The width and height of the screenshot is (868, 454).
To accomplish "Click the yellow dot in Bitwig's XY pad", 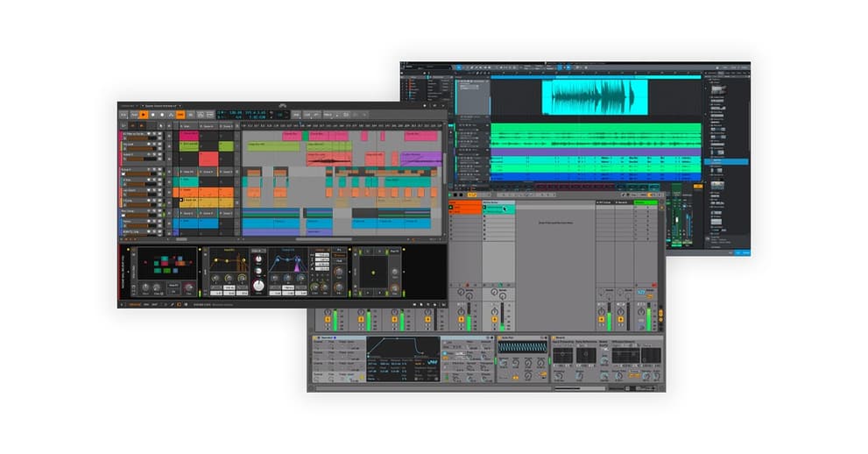I will click(x=374, y=273).
